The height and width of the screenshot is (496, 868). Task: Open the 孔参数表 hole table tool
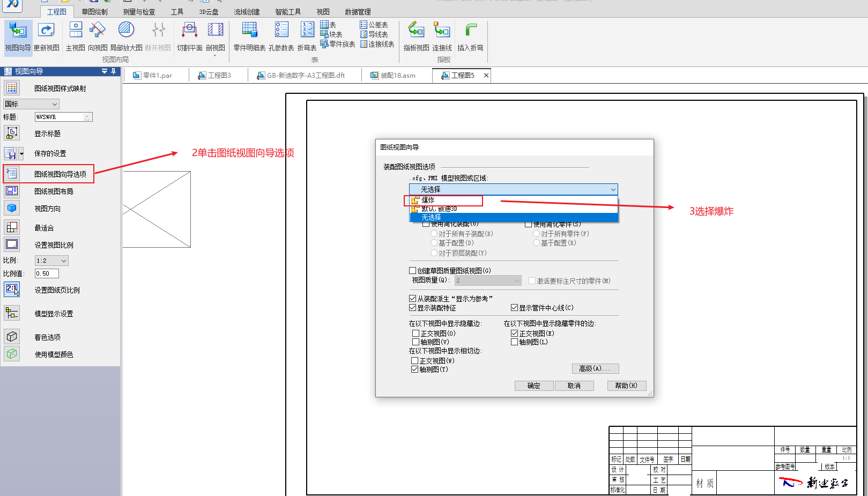281,36
